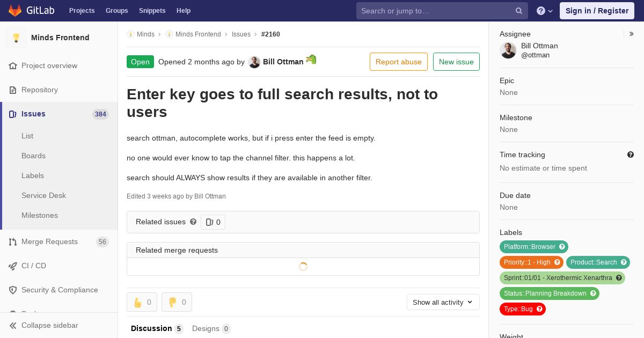This screenshot has height=338, width=644.
Task: Click the Minds Frontend breadcrumb link
Action: (198, 34)
